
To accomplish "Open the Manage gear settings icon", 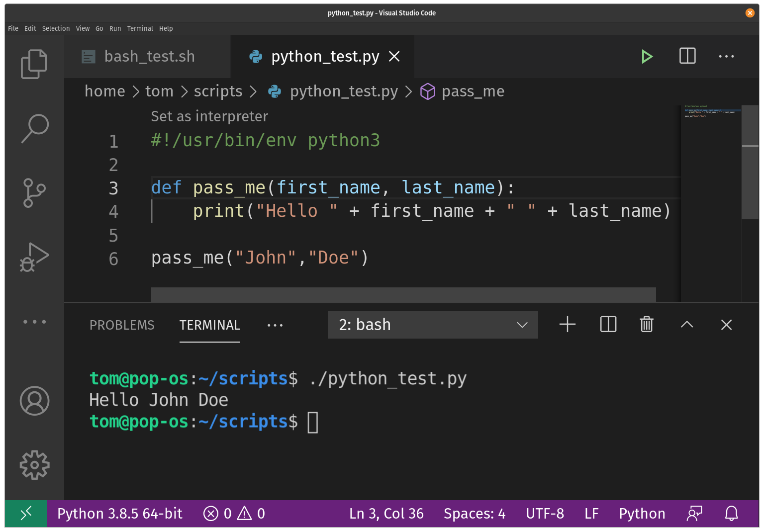I will [34, 465].
